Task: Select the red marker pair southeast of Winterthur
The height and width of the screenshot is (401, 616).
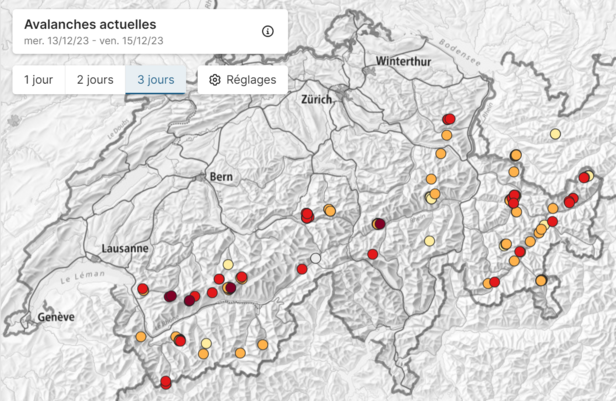Action: 448,120
